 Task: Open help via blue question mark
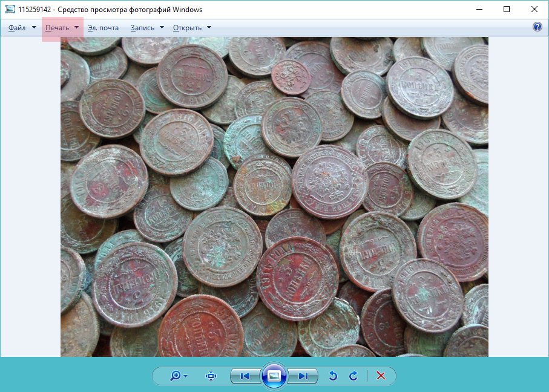point(537,27)
